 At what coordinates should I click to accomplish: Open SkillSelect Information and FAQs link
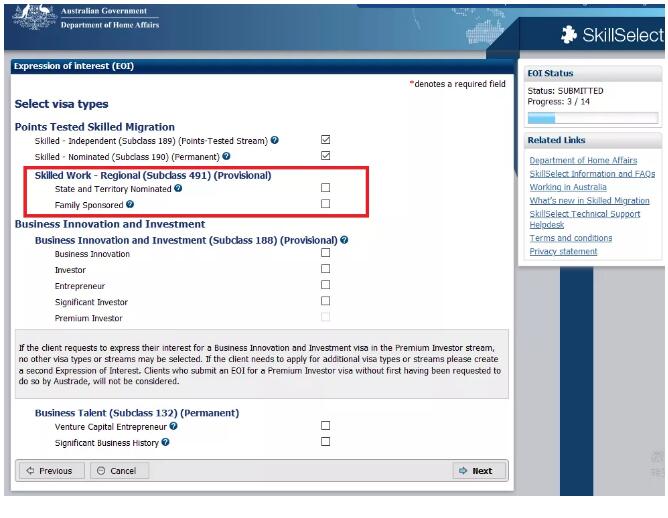591,174
